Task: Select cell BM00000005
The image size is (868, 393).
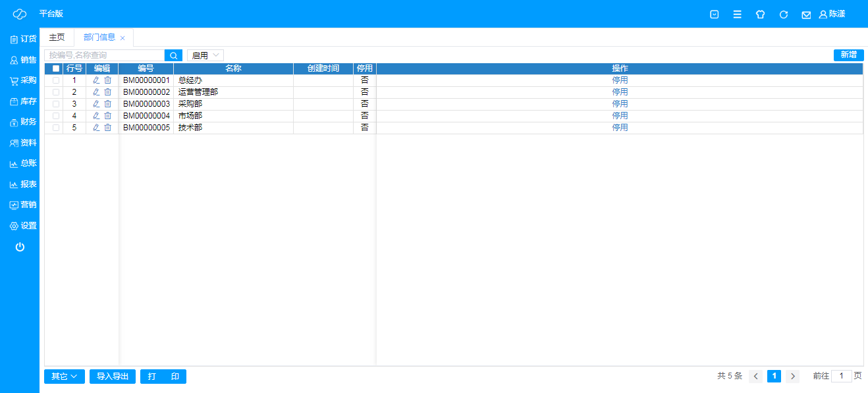Action: coord(146,128)
